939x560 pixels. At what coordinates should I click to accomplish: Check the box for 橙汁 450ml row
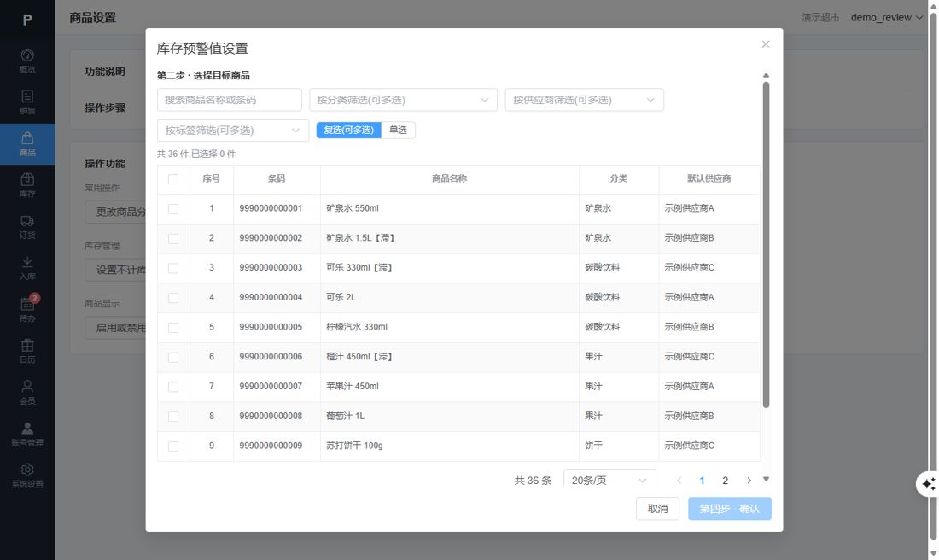click(x=173, y=357)
